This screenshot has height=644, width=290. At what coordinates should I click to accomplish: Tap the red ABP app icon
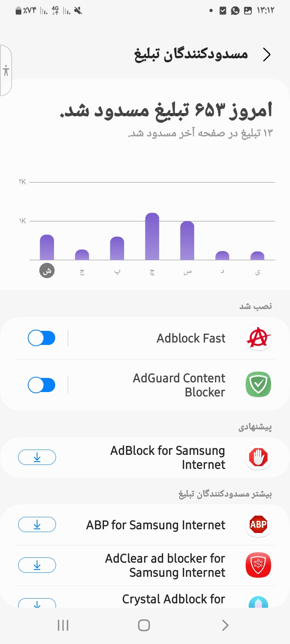[258, 524]
